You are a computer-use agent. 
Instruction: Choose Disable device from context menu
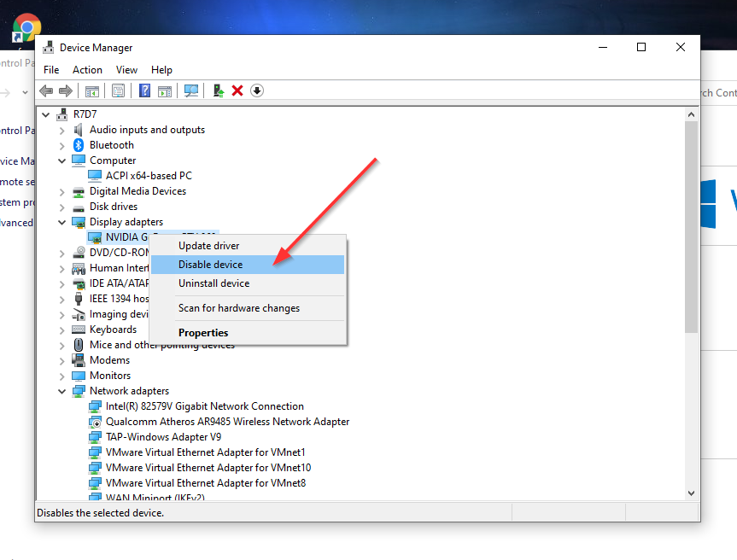[x=248, y=265]
